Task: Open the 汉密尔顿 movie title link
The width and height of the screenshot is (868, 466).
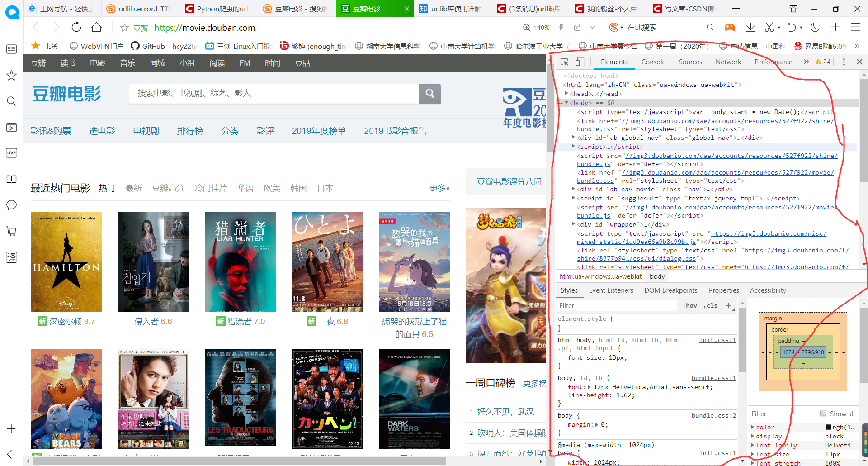Action: (66, 321)
